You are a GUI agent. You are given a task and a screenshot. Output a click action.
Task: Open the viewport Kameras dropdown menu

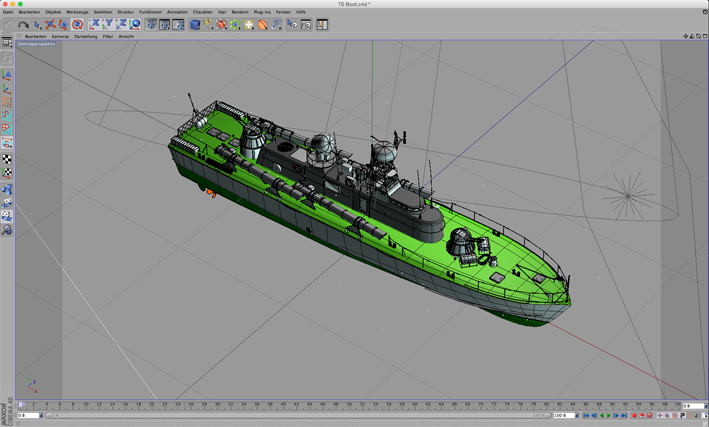coord(60,37)
